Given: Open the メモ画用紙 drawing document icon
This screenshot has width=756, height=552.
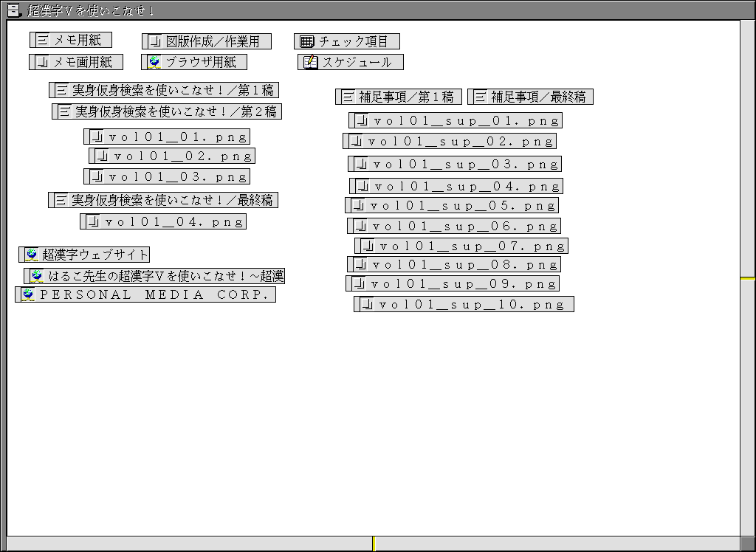Looking at the screenshot, I should tap(44, 62).
